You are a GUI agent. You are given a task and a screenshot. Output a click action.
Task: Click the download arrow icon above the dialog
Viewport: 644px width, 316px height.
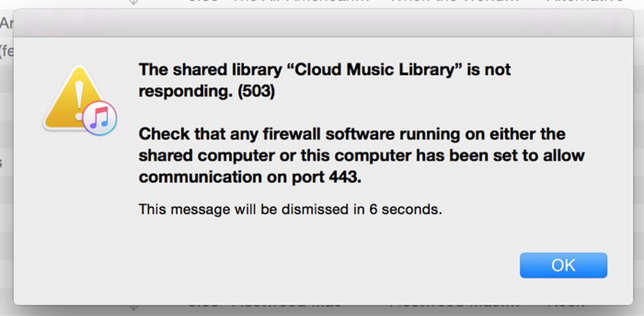134,2
